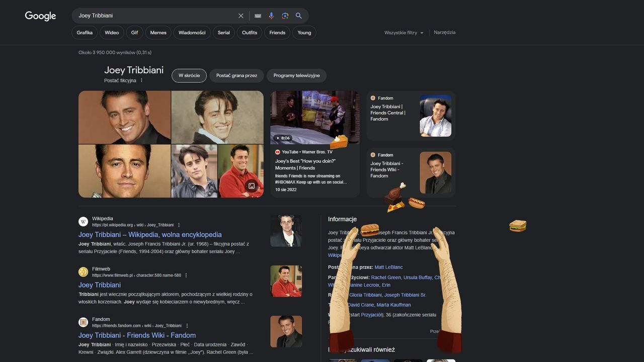Click the www.filmweb.pl URL breadcrumb
This screenshot has height=362, width=644.
click(x=136, y=275)
